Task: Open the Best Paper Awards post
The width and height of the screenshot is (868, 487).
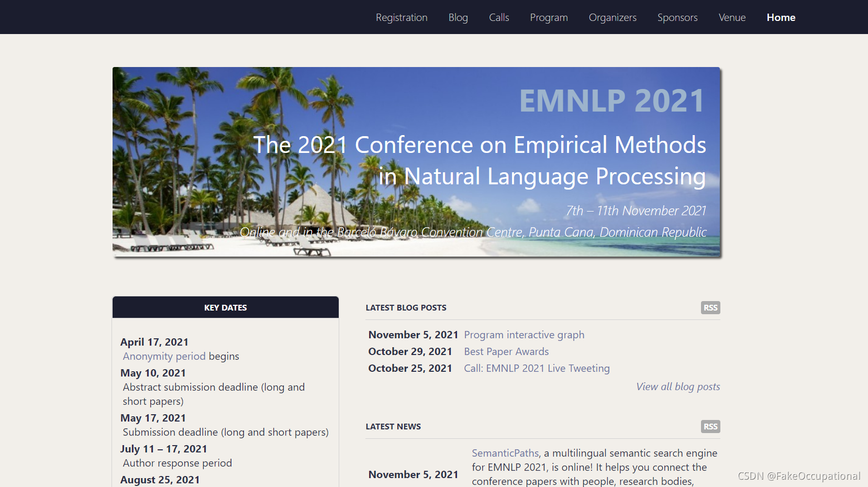Action: pyautogui.click(x=506, y=351)
